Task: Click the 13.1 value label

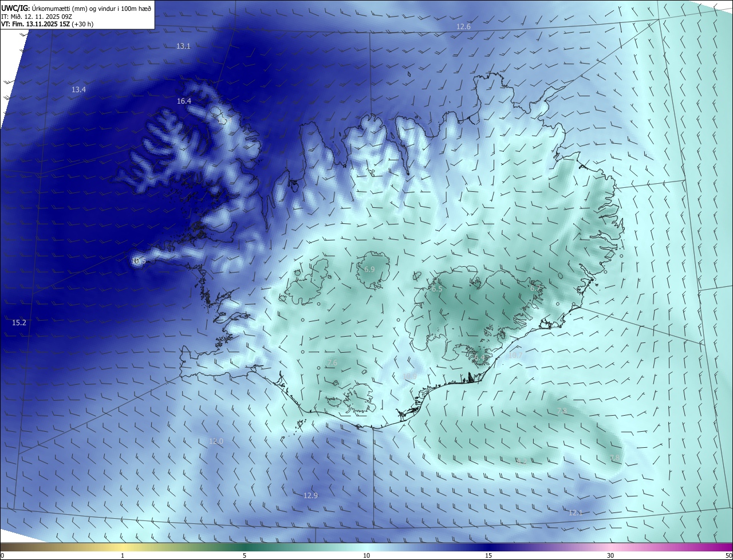Action: click(x=183, y=46)
